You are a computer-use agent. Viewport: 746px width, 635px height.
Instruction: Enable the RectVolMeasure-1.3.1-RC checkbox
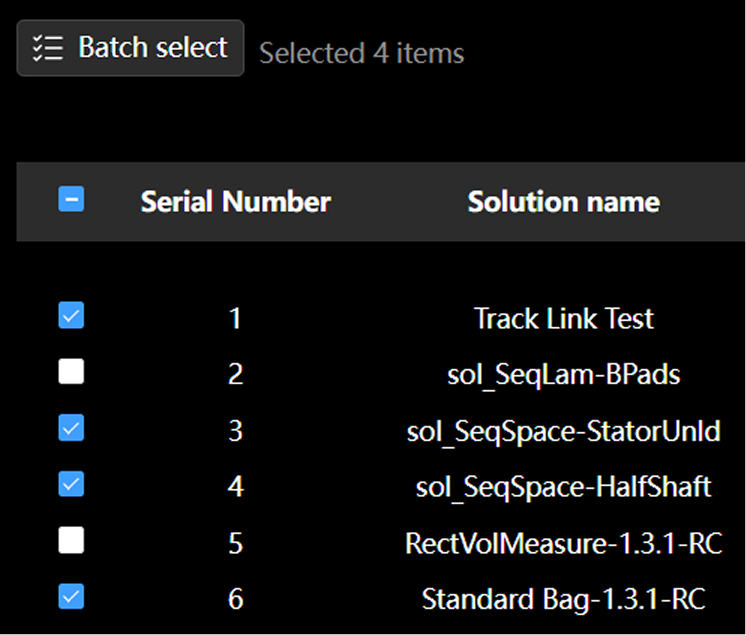71,541
